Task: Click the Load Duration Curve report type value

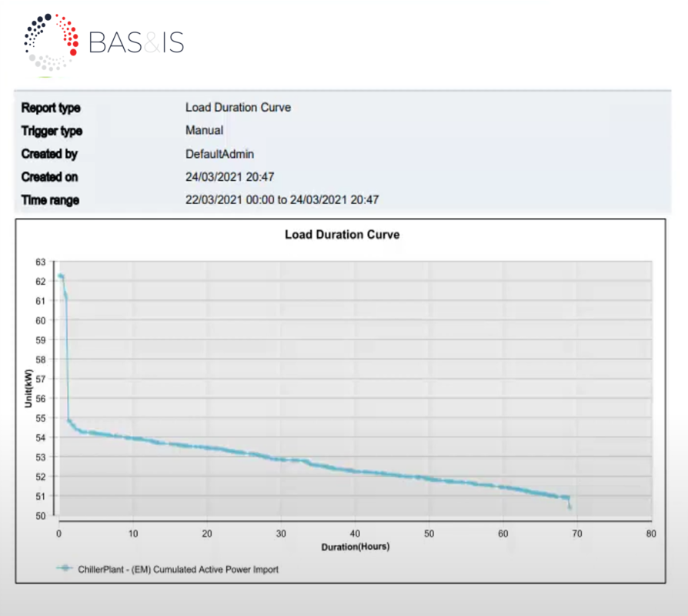Action: click(x=238, y=108)
